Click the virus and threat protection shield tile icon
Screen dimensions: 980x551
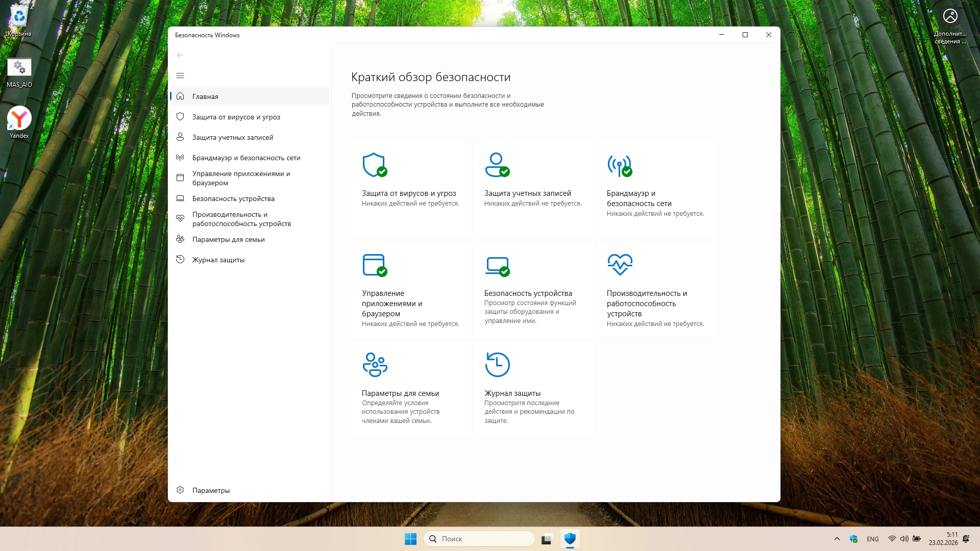[374, 165]
